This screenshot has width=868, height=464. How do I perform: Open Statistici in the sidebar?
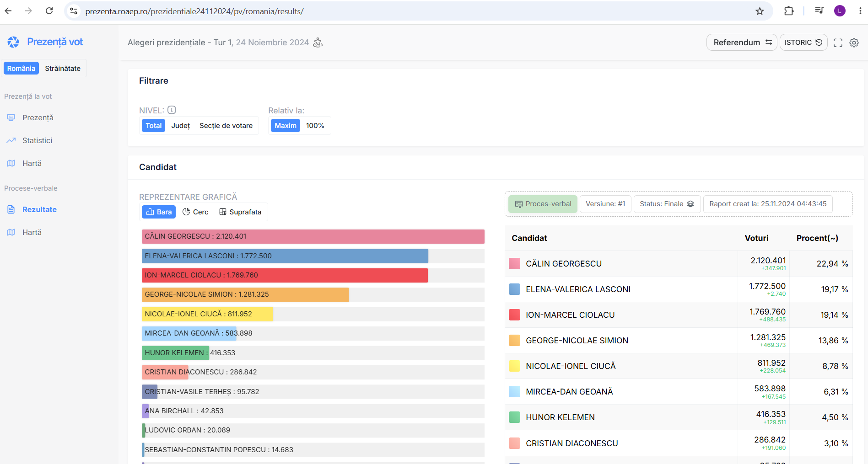(37, 140)
